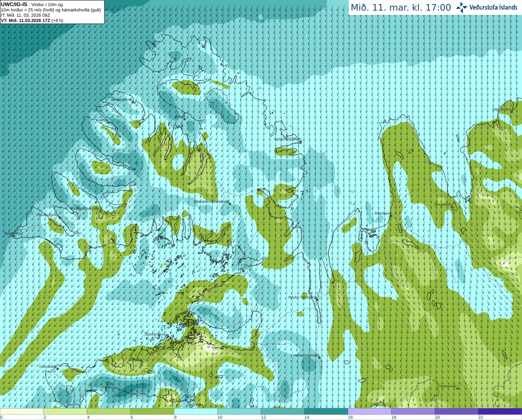The height and width of the screenshot is (420, 522).
Task: Pick the 8–10 m/s pale cyan swatch
Action: click(x=196, y=411)
